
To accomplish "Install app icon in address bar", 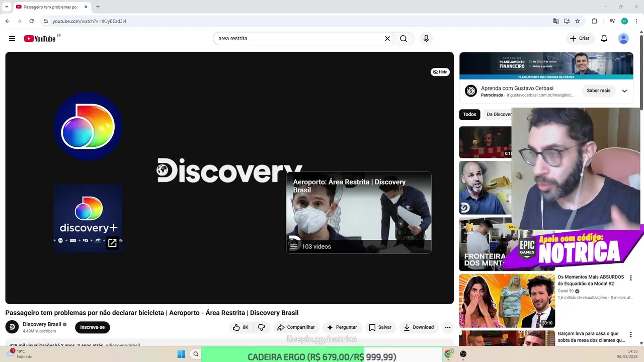I will coord(567,21).
